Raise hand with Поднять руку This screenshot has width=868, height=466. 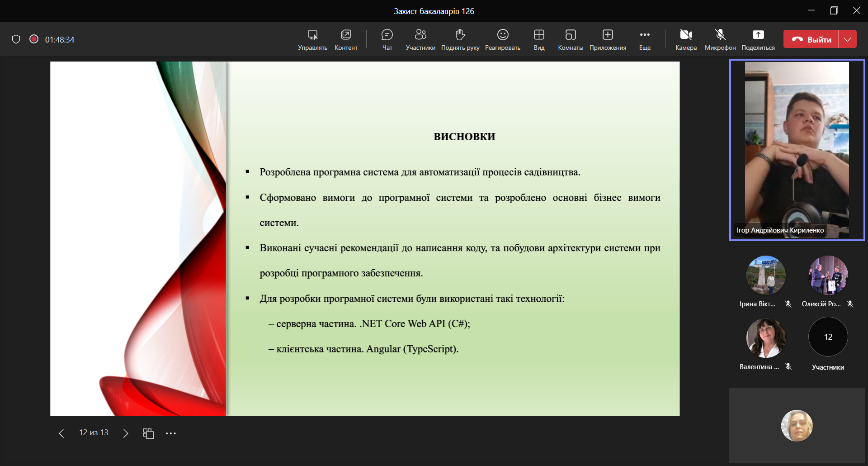pos(460,40)
